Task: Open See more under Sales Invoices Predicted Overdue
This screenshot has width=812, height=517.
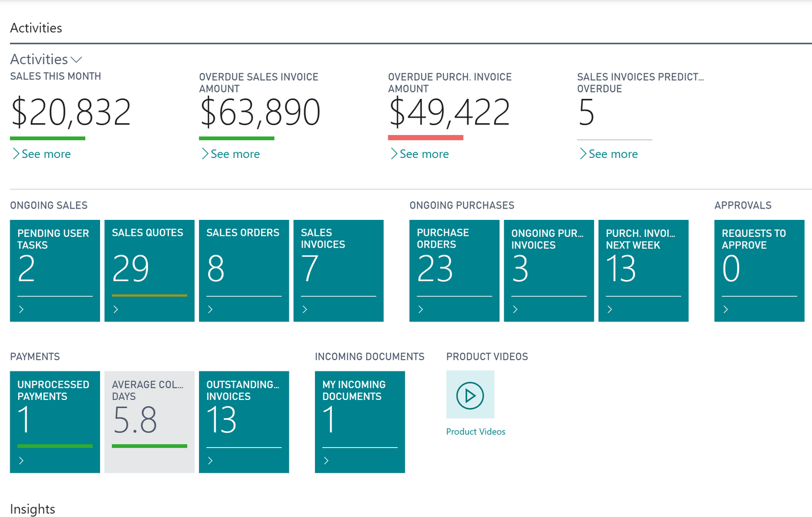Action: (x=608, y=154)
